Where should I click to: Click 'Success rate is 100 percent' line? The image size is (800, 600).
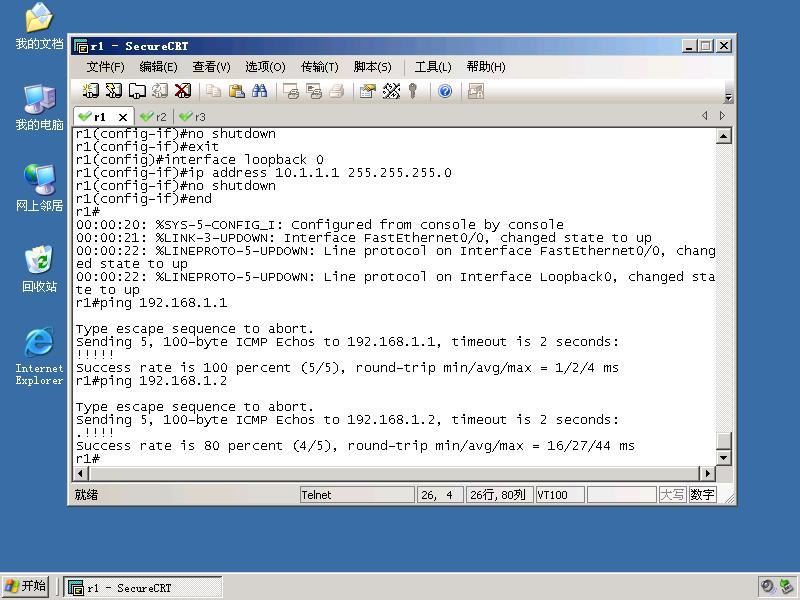(x=347, y=368)
